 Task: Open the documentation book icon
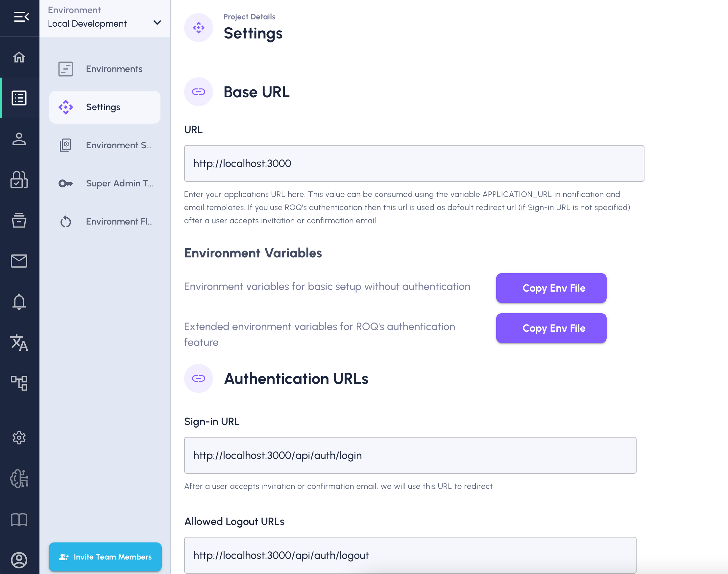click(x=19, y=519)
